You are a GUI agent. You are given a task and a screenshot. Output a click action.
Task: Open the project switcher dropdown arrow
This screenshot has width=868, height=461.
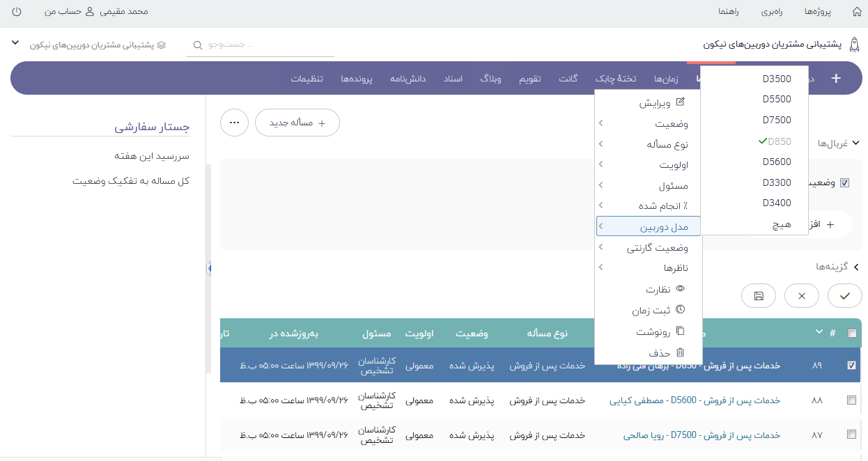(15, 43)
